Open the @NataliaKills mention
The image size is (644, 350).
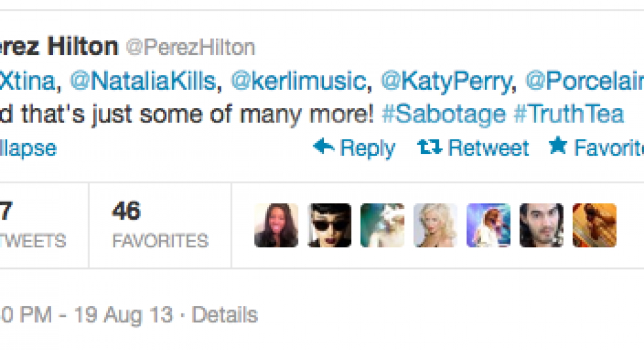pyautogui.click(x=142, y=81)
